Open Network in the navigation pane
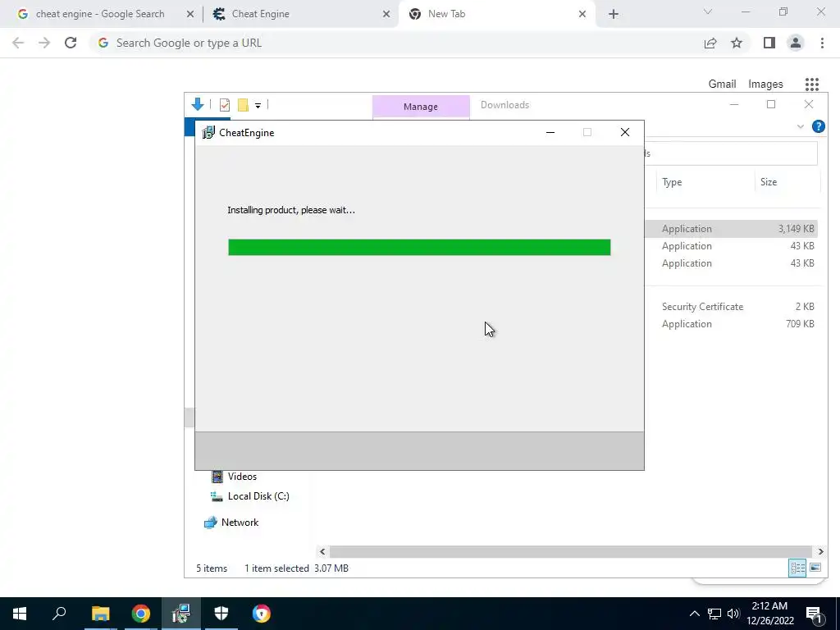 (231, 523)
